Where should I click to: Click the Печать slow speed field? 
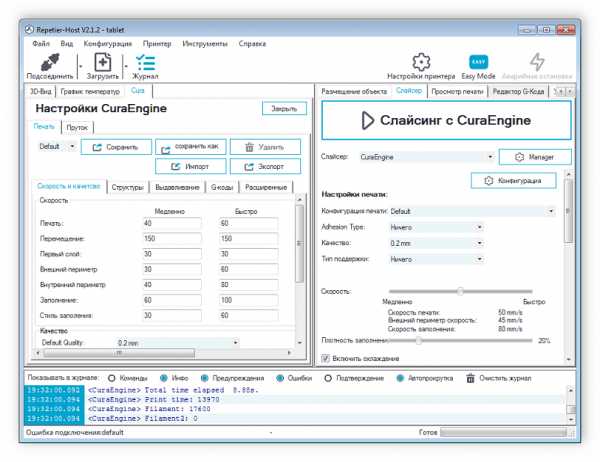tap(172, 223)
